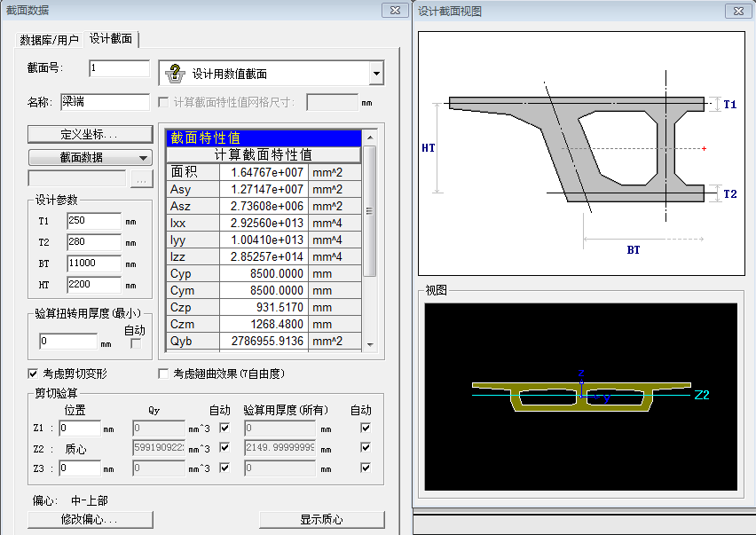The width and height of the screenshot is (756, 535).
Task: Toggle the 考虑剪切变形 checkbox
Action: point(34,374)
